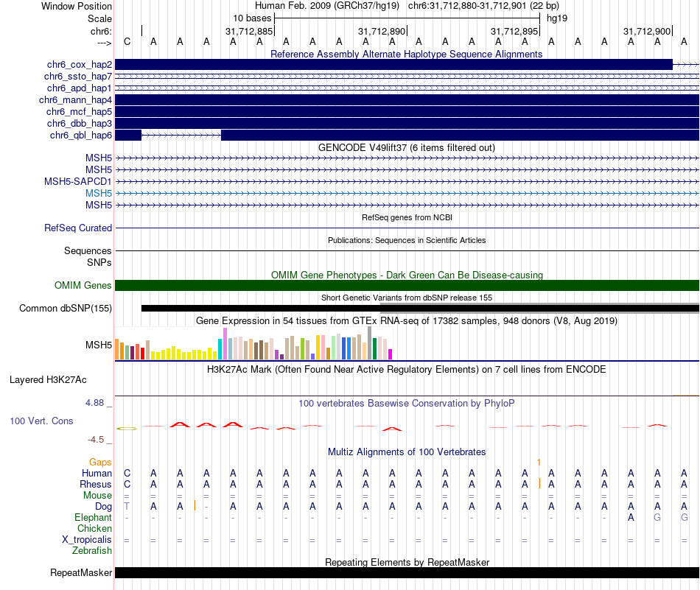Open the Multiz Alignments of 100 Vertebrates title
The image size is (700, 590).
tap(406, 452)
